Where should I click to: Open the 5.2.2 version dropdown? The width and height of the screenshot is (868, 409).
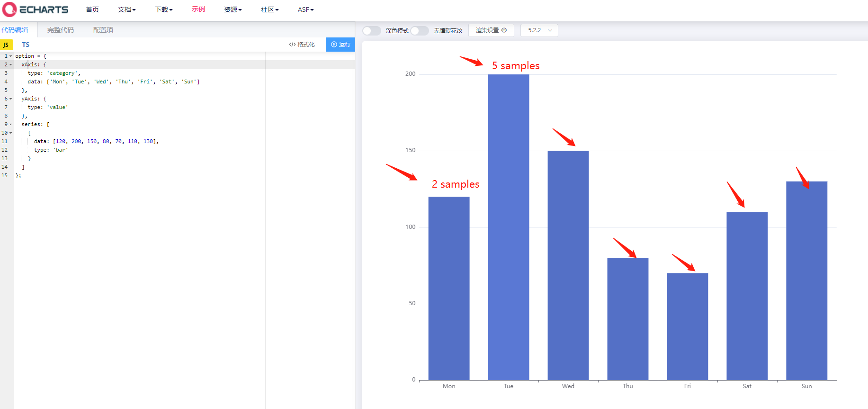click(x=539, y=30)
